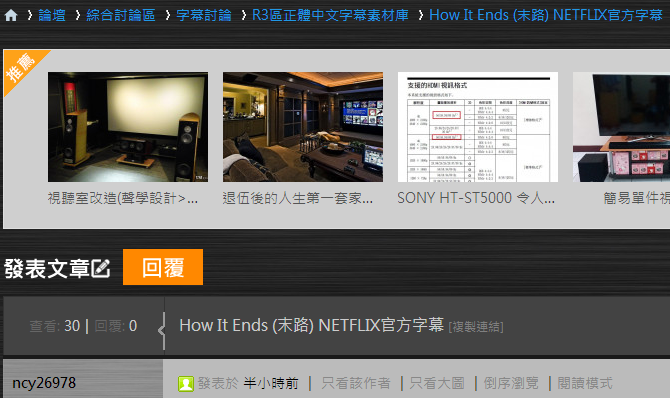The height and width of the screenshot is (398, 670).
Task: Click the green user icon beside 發表於
Action: coord(186,383)
